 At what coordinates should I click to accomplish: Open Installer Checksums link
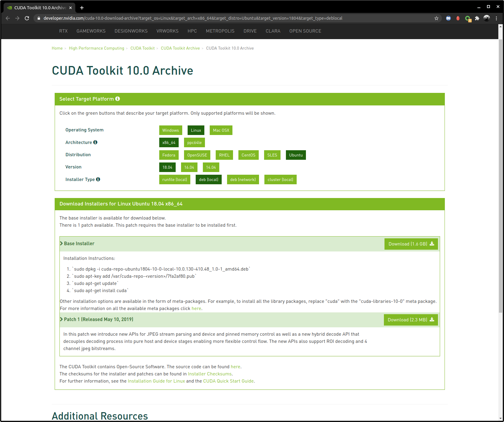click(x=210, y=374)
